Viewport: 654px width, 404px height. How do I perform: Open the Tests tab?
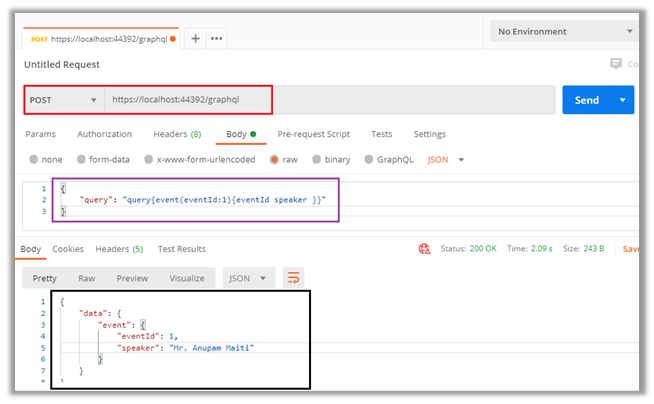coord(382,134)
